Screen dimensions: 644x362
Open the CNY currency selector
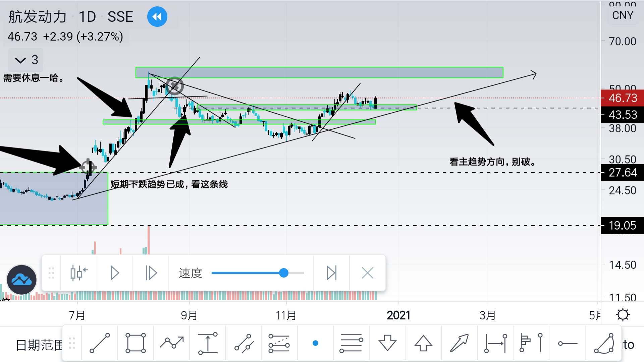coord(622,15)
